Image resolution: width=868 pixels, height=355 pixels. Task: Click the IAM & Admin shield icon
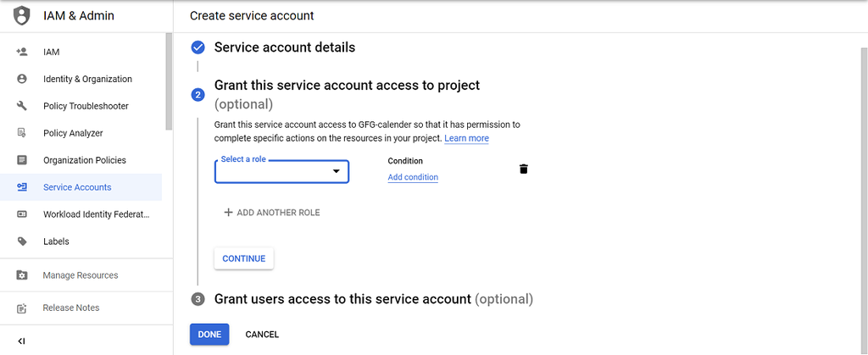[x=22, y=16]
